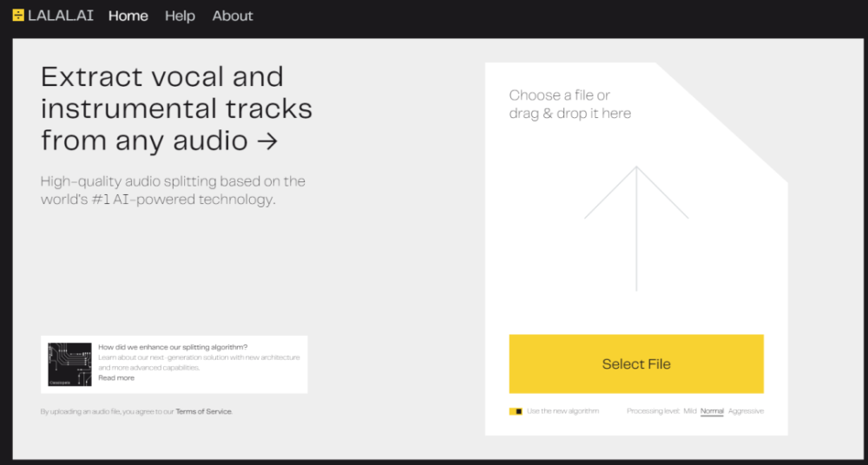868x465 pixels.
Task: Click the upload arrow icon
Action: coord(636,228)
